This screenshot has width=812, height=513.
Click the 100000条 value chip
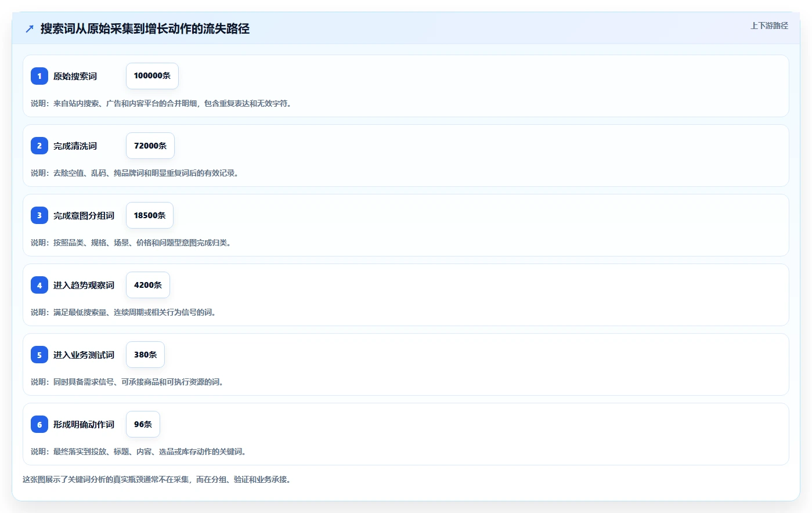(152, 76)
